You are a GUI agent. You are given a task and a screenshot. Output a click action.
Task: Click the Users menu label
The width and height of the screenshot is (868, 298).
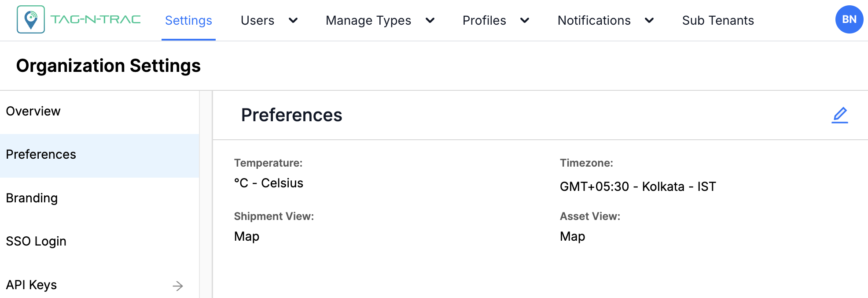pos(257,20)
